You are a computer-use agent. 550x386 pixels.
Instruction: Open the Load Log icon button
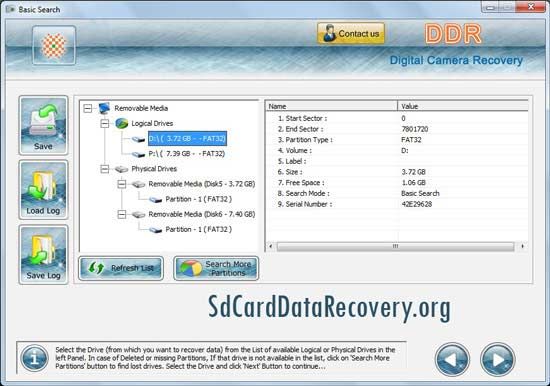coord(43,190)
